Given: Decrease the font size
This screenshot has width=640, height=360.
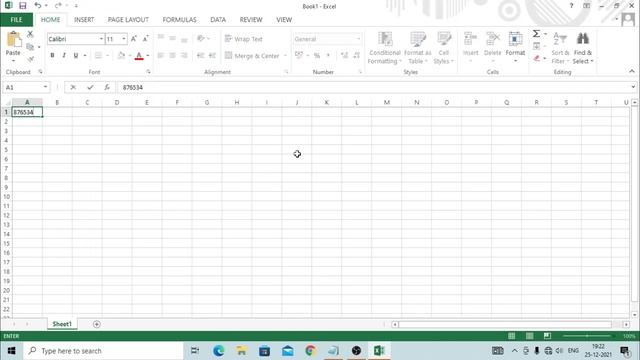Looking at the screenshot, I should (145, 39).
